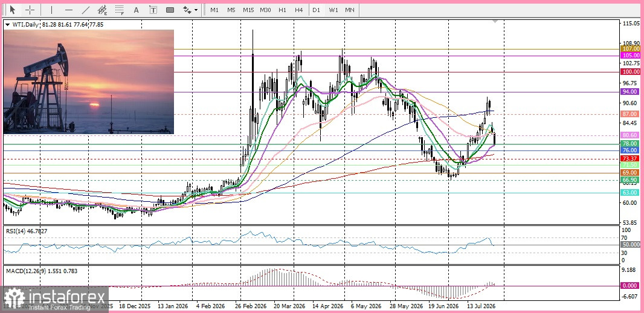Click the 78.00 price level label
The height and width of the screenshot is (313, 644).
pyautogui.click(x=631, y=144)
